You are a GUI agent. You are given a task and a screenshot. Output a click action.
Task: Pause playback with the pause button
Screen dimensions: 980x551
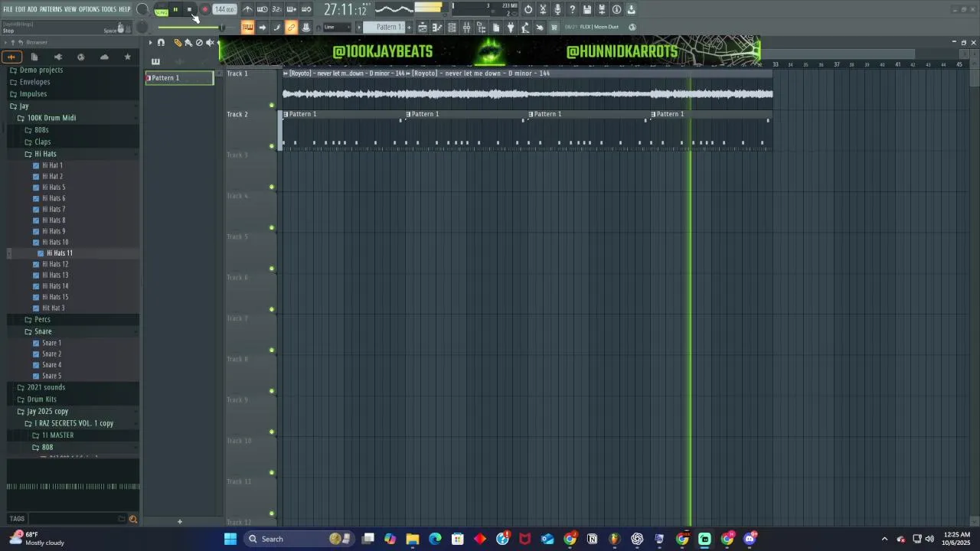pyautogui.click(x=175, y=9)
